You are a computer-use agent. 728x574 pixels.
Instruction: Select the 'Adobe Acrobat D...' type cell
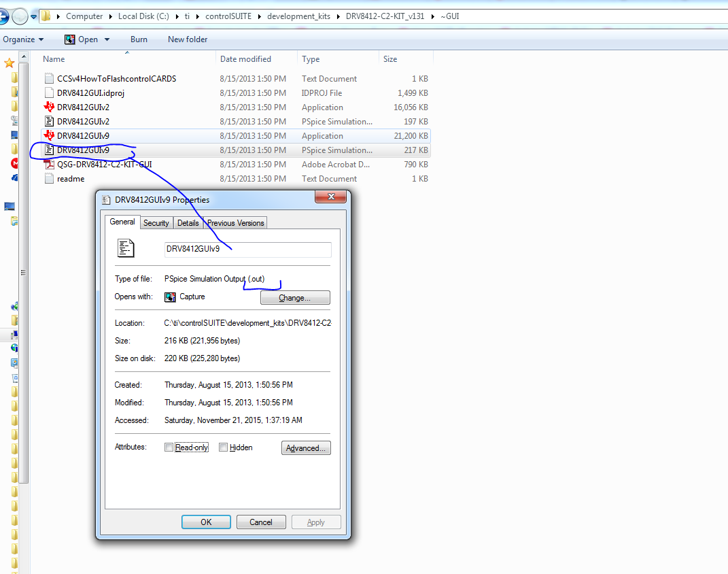pyautogui.click(x=336, y=165)
